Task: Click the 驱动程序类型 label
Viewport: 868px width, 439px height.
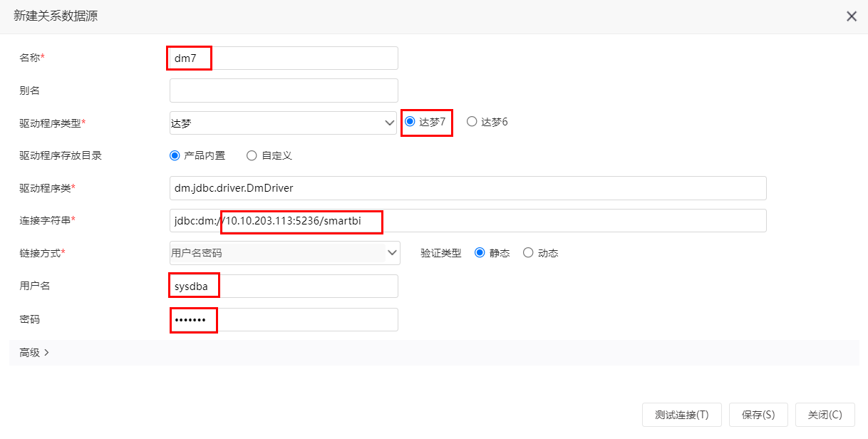Action: coord(52,123)
